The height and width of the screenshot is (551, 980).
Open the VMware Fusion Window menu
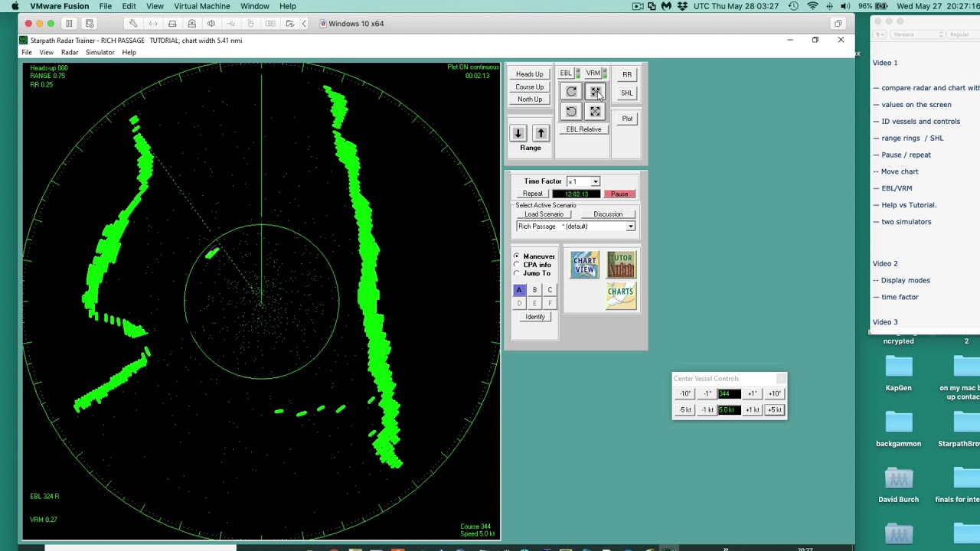[255, 6]
